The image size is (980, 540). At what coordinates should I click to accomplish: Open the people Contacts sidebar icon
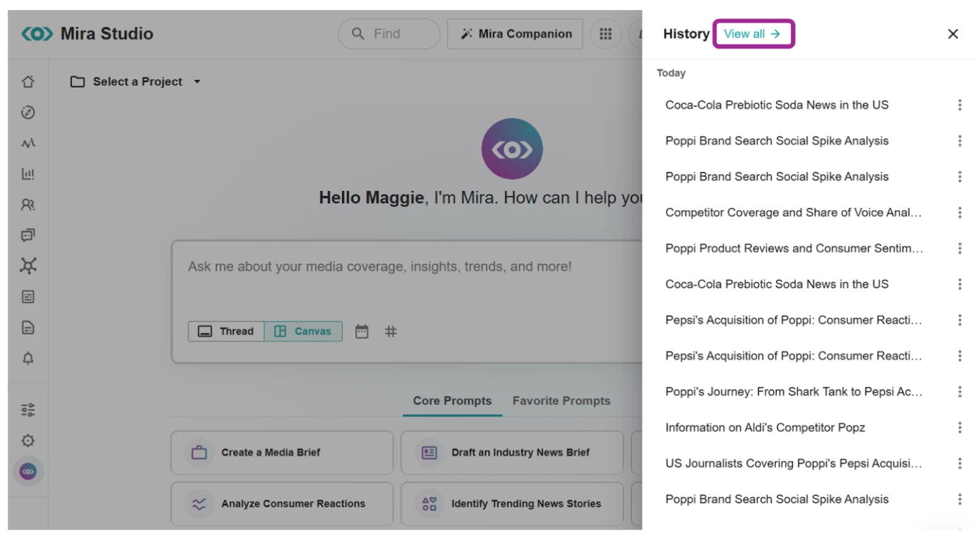point(28,205)
